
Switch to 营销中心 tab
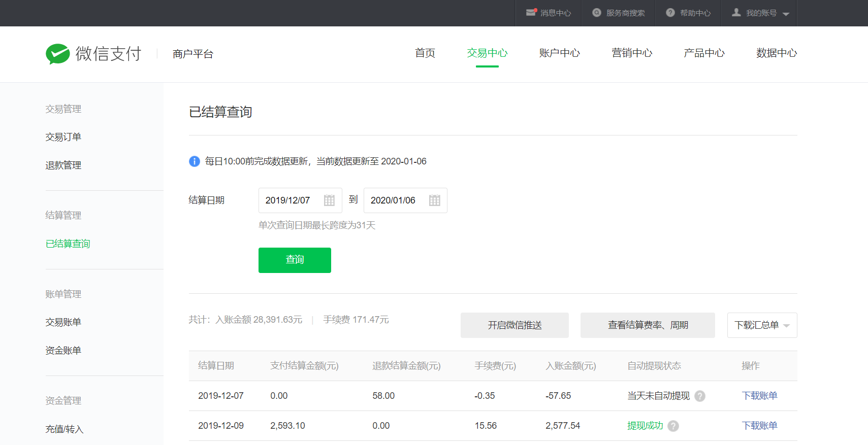pyautogui.click(x=632, y=53)
